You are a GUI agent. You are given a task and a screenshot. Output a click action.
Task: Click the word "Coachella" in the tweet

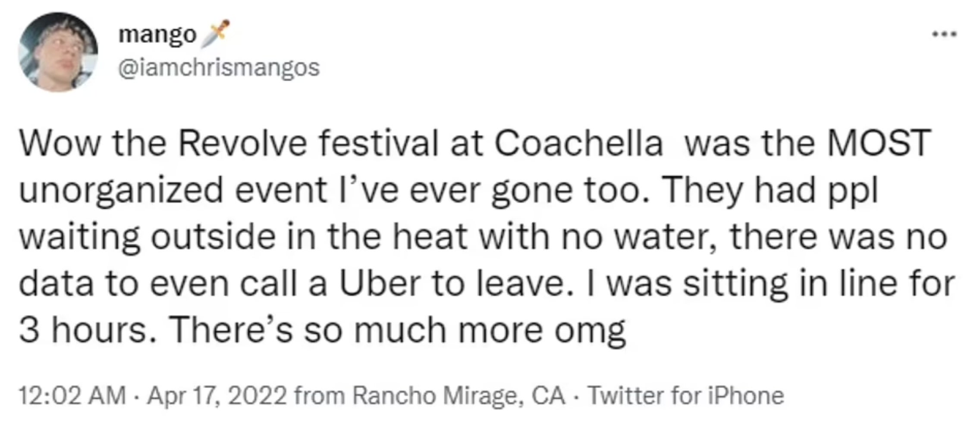(x=578, y=143)
